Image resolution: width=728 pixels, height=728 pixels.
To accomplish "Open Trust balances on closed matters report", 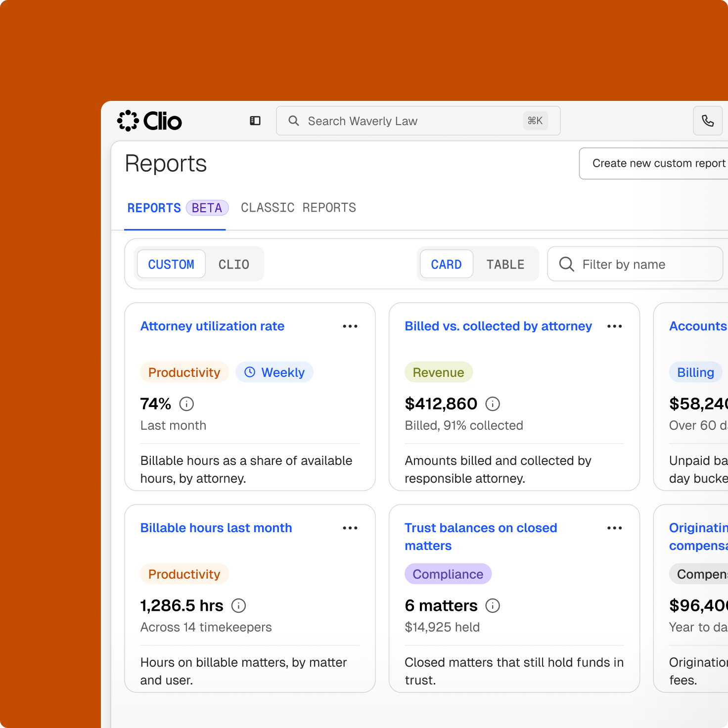I will 481,537.
